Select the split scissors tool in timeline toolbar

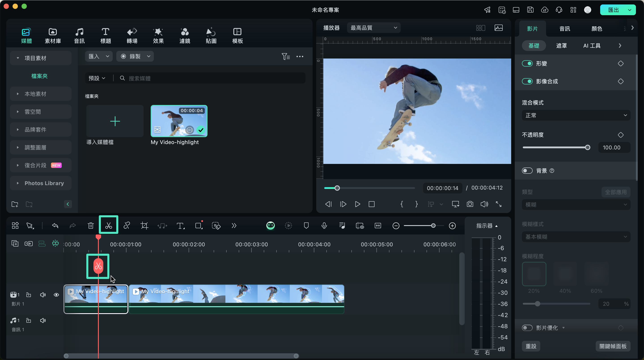click(x=108, y=226)
